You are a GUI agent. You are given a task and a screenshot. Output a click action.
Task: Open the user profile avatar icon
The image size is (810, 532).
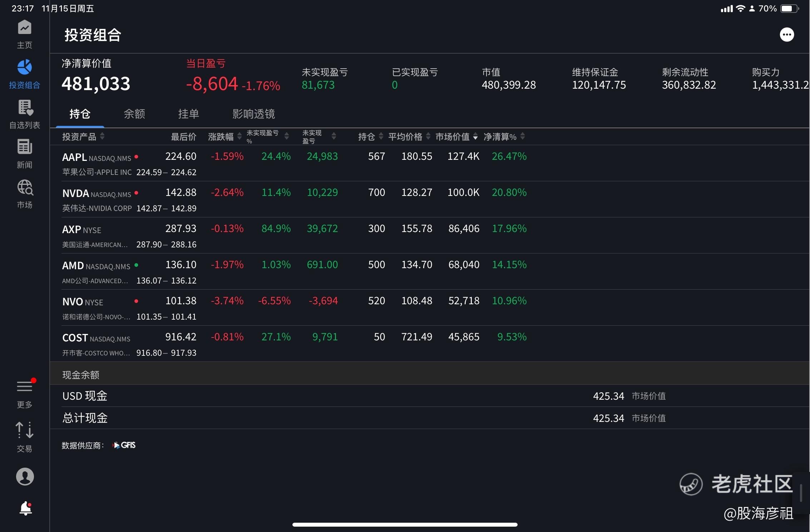[x=25, y=477]
